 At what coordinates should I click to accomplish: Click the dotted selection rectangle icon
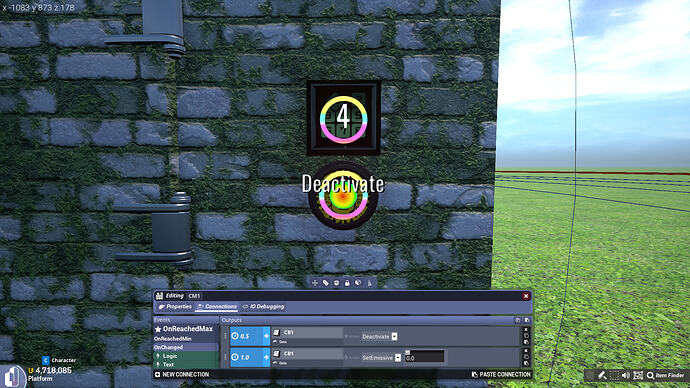(x=614, y=375)
